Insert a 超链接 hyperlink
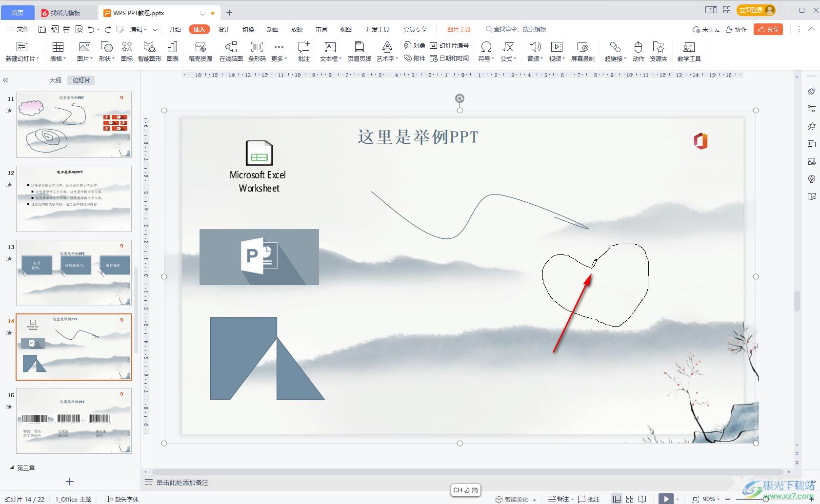 point(615,47)
